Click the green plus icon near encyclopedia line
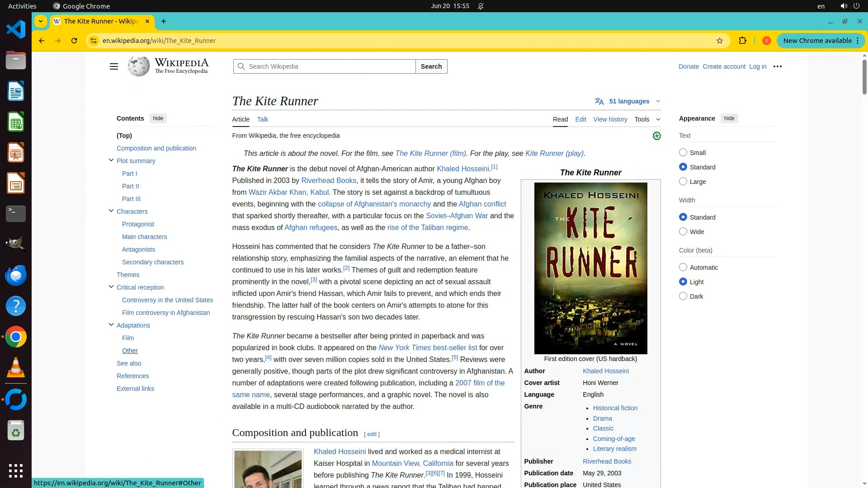Image resolution: width=868 pixels, height=488 pixels. pos(657,136)
